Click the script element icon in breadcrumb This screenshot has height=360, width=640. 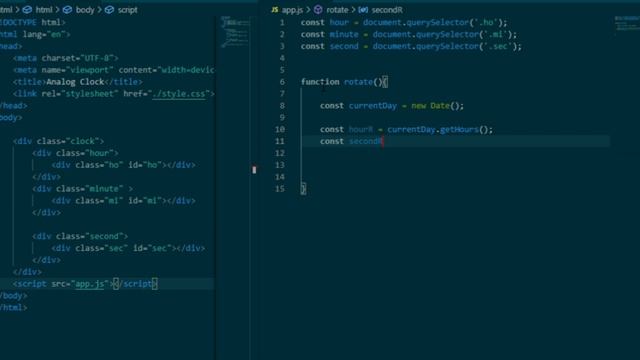(x=109, y=10)
